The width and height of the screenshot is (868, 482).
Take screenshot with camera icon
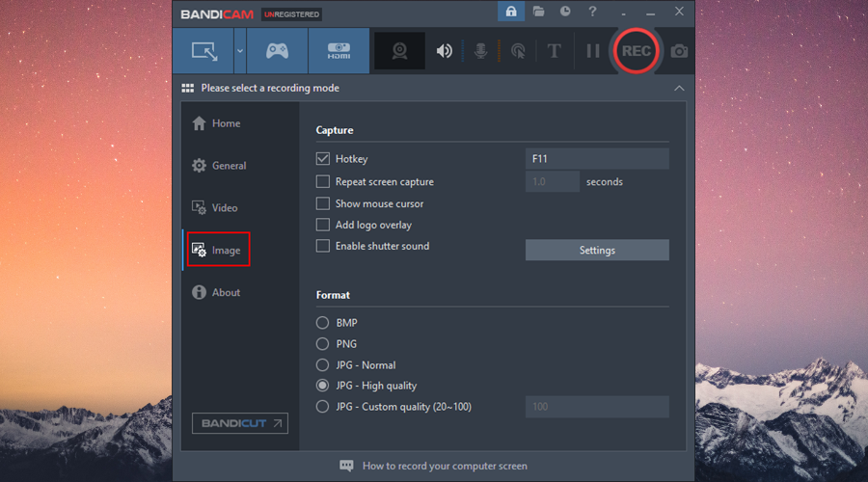tap(679, 51)
